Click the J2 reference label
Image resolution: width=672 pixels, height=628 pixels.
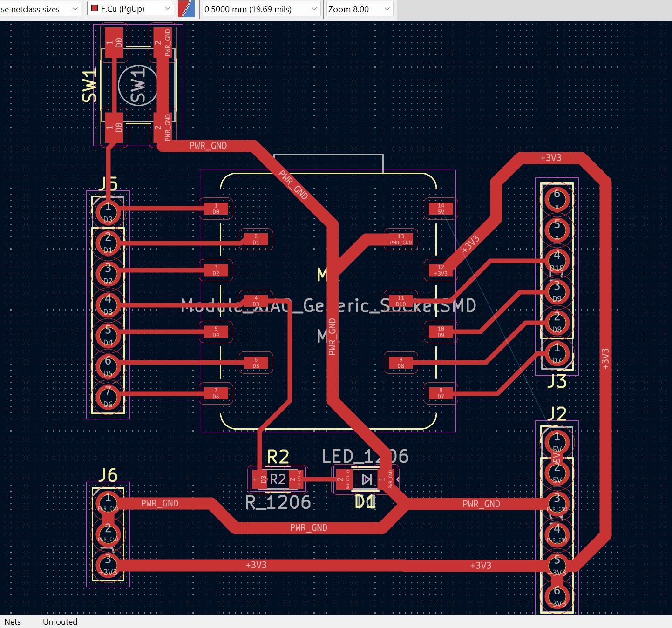tap(557, 413)
